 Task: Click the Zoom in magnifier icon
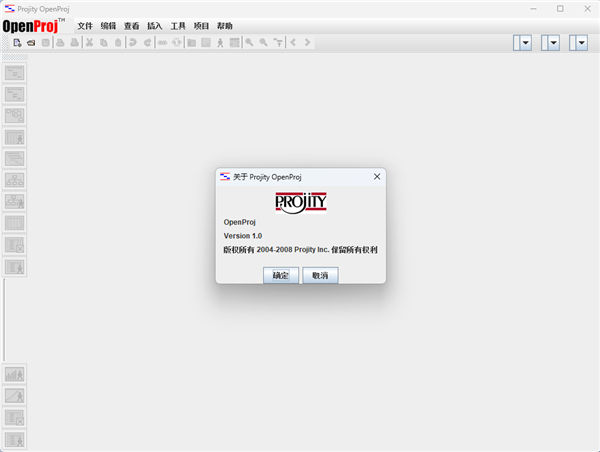[249, 42]
